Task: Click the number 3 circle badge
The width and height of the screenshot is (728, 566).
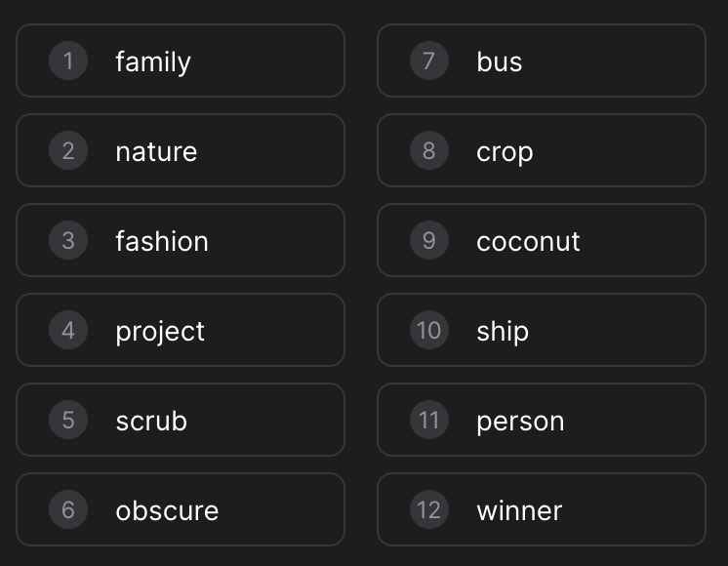Action: (x=68, y=240)
